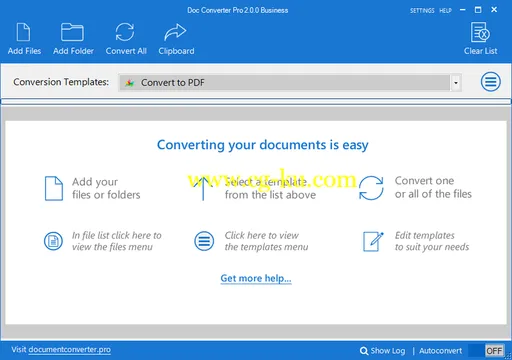Open the 'Get more help...' link

[x=256, y=278]
